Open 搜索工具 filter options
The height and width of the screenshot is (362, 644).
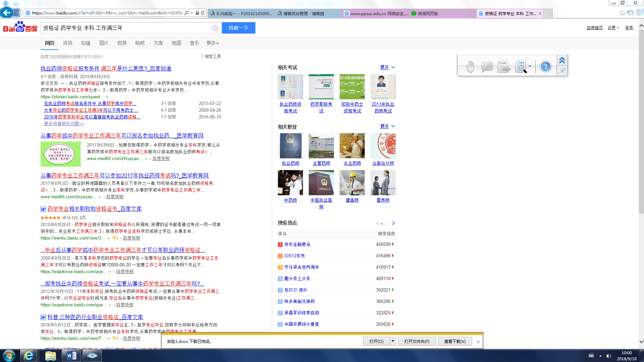click(211, 56)
